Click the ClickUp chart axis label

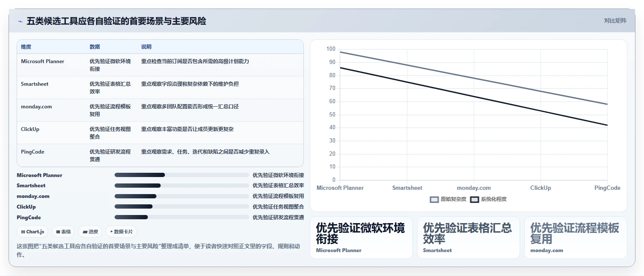pos(541,188)
